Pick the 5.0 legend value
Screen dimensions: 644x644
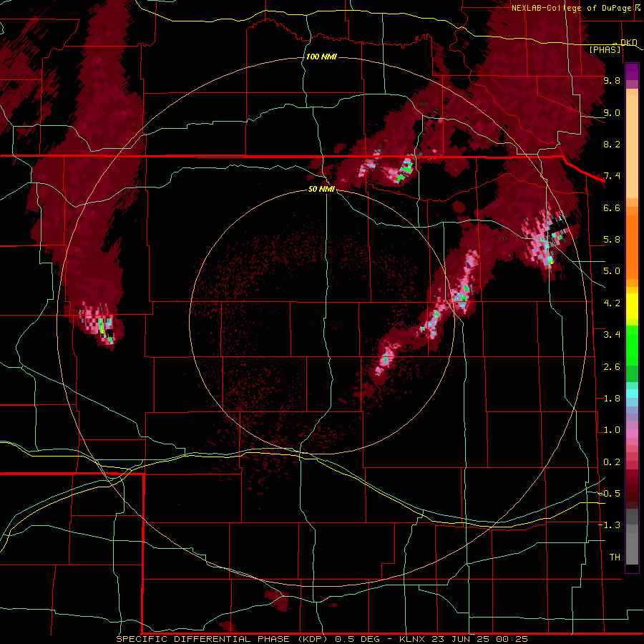tap(612, 271)
